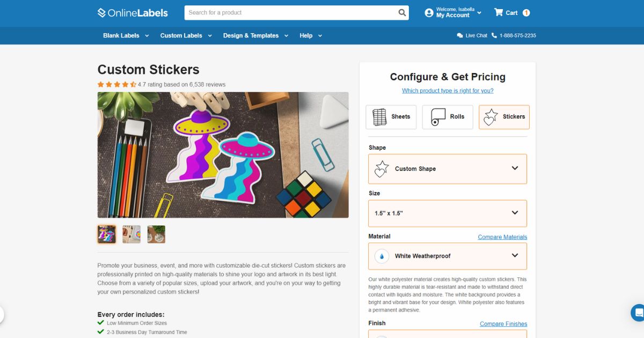644x338 pixels.
Task: Select the Stickers product type
Action: tap(504, 117)
